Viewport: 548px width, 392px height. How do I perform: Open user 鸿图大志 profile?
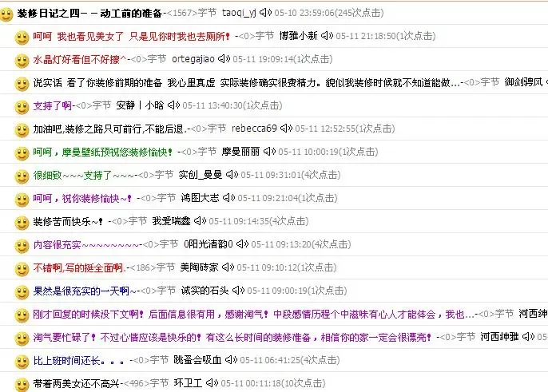tap(200, 199)
